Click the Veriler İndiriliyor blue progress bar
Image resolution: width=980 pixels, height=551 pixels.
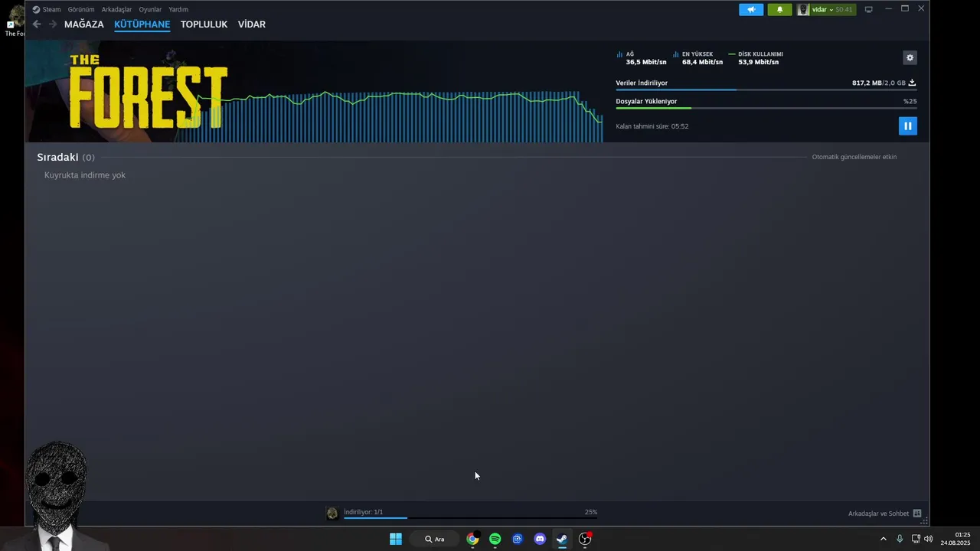(766, 90)
